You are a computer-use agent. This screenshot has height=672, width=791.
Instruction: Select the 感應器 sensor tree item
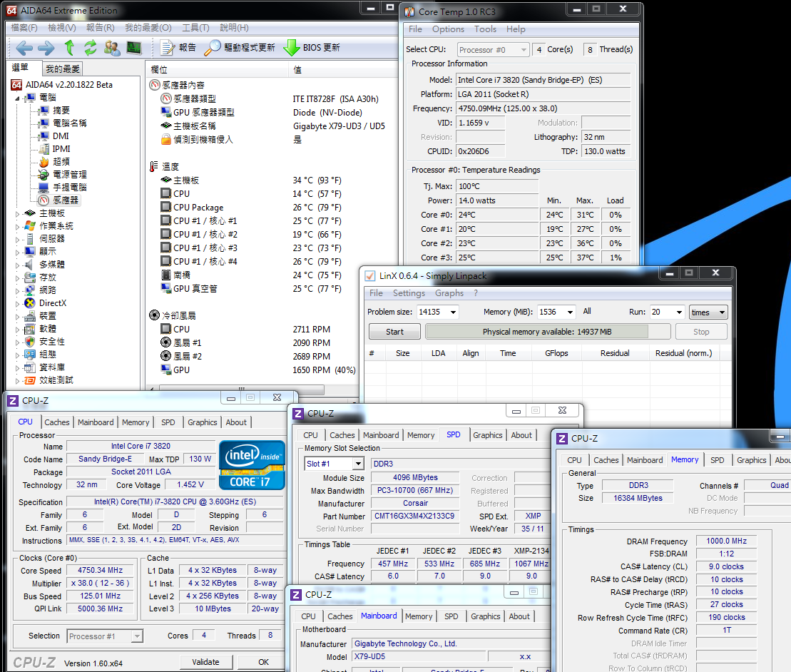59,200
